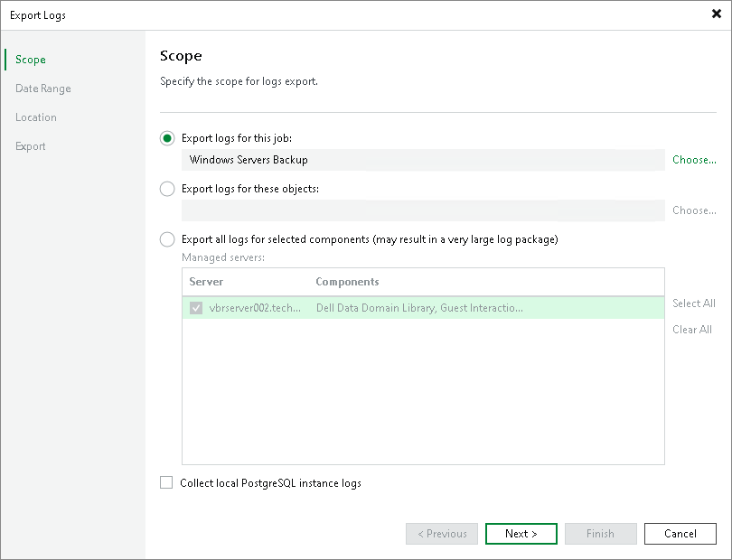The height and width of the screenshot is (560, 732).
Task: Open job picker via top "Choose..." link
Action: click(693, 159)
